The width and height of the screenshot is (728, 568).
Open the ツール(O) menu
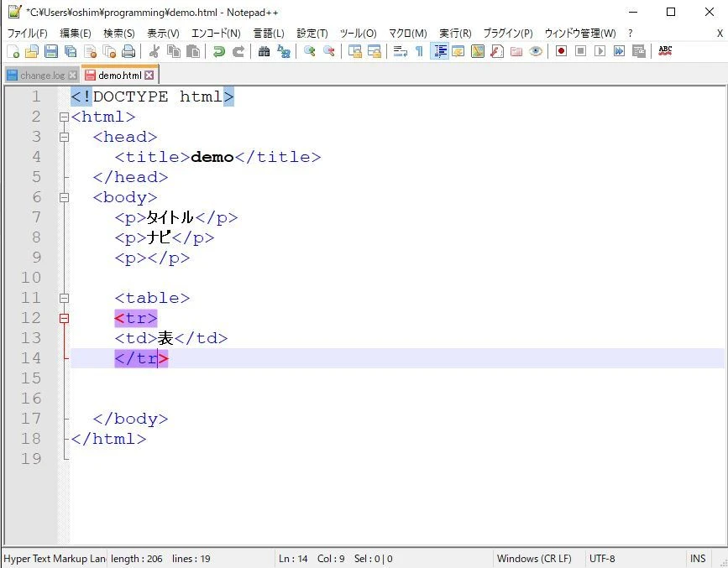358,34
